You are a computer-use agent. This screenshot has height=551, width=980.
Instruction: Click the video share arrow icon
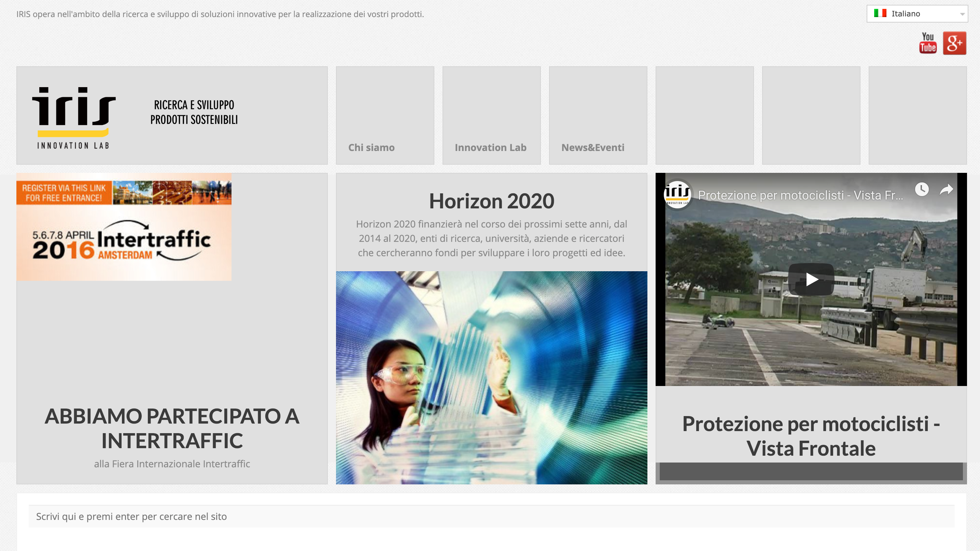point(946,189)
